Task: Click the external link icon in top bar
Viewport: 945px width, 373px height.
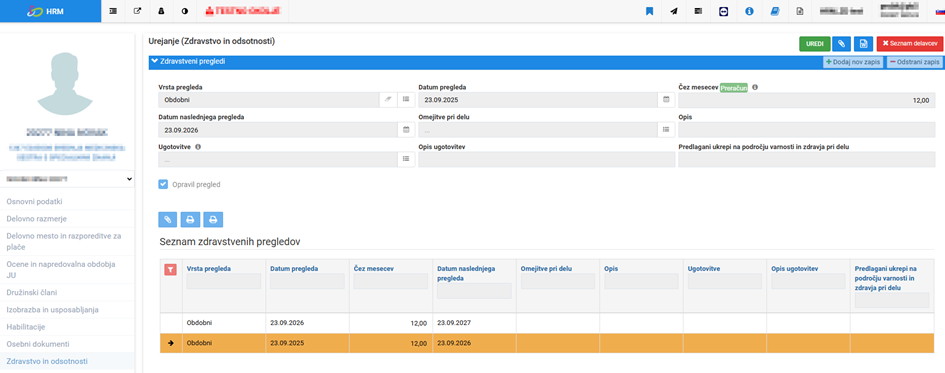Action: [x=137, y=11]
